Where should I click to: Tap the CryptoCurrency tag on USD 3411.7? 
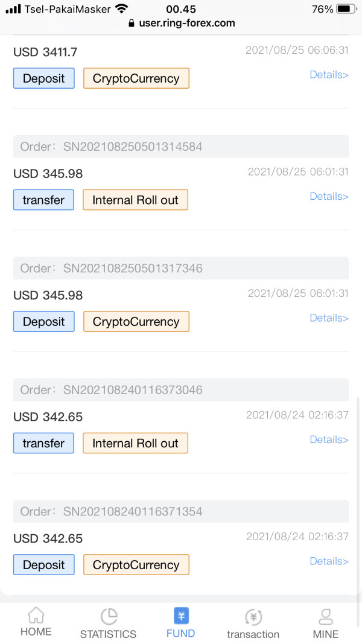tap(136, 78)
